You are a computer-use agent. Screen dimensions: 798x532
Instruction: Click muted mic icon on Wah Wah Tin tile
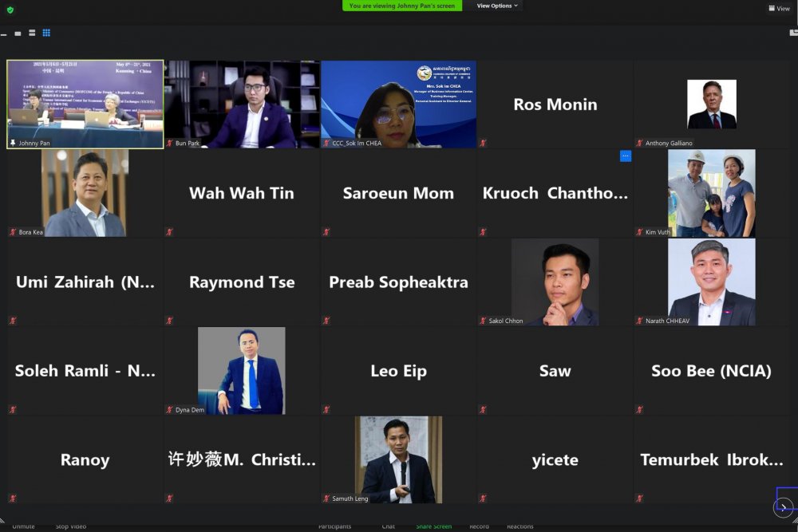[169, 232]
